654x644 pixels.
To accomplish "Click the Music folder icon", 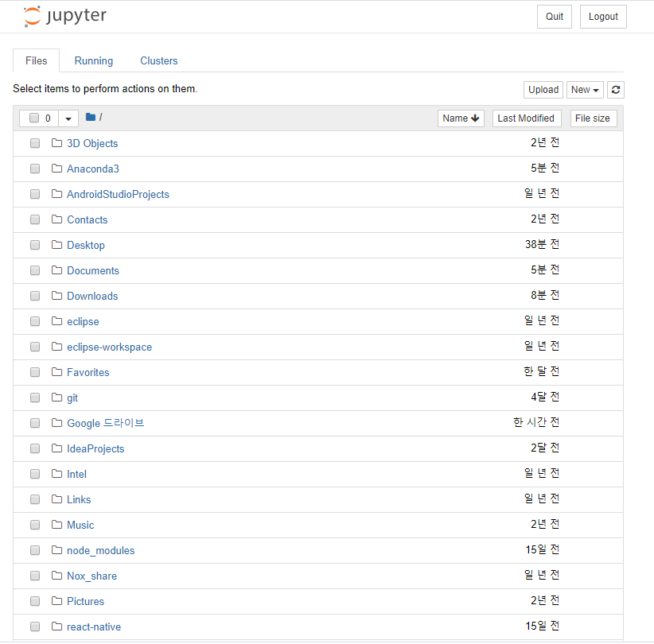I will (x=56, y=525).
